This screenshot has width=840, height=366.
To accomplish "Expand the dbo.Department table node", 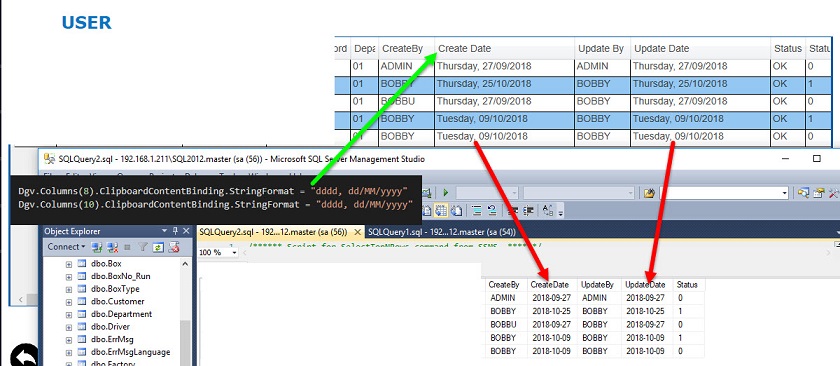I will [x=69, y=315].
